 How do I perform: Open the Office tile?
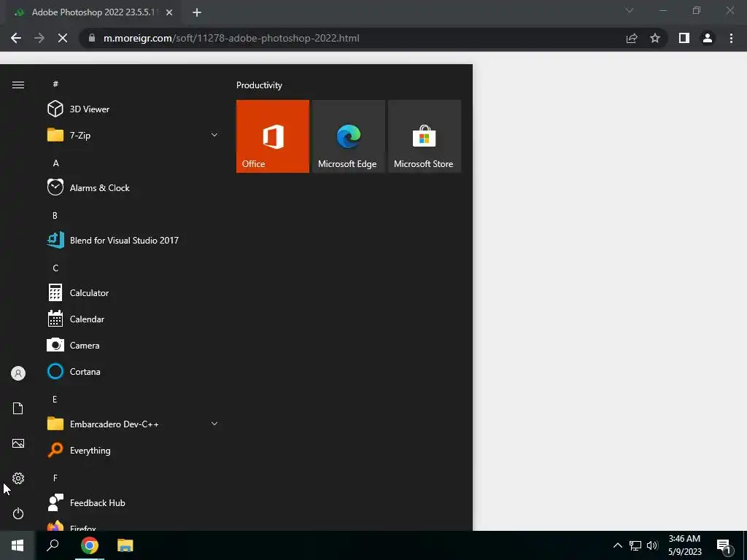[273, 136]
